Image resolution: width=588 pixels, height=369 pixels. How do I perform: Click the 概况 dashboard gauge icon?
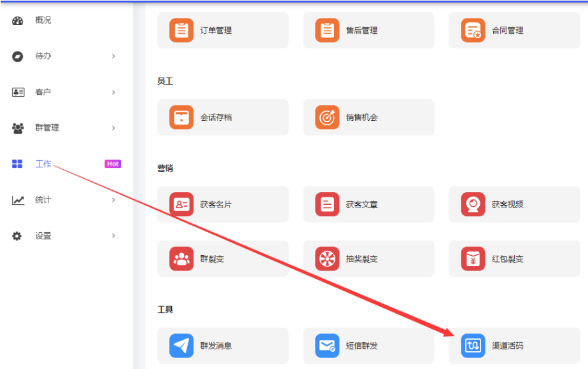pos(18,20)
